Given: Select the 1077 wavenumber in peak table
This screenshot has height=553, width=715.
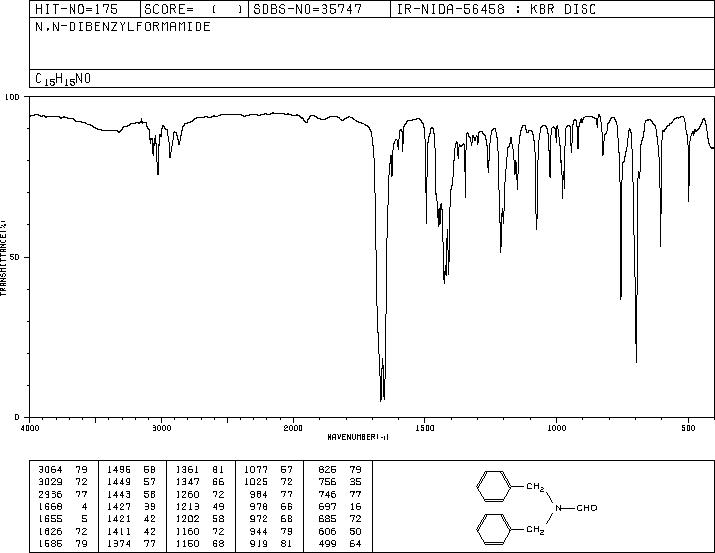Looking at the screenshot, I should [256, 470].
